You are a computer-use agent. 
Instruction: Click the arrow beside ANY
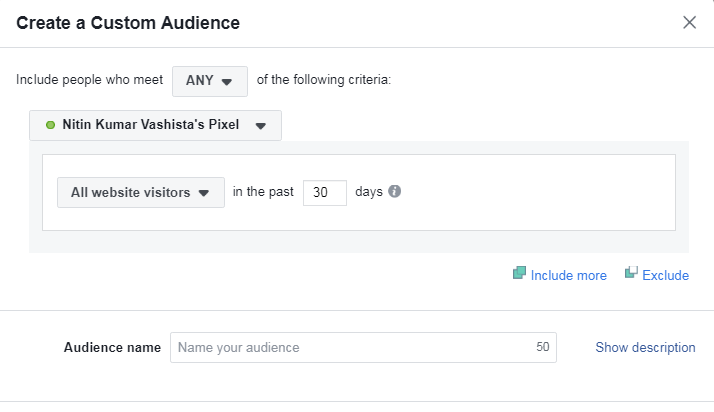click(226, 82)
